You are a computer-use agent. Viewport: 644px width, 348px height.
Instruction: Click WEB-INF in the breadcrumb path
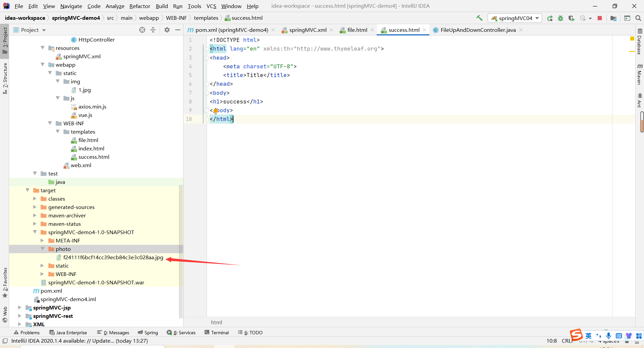pos(176,18)
